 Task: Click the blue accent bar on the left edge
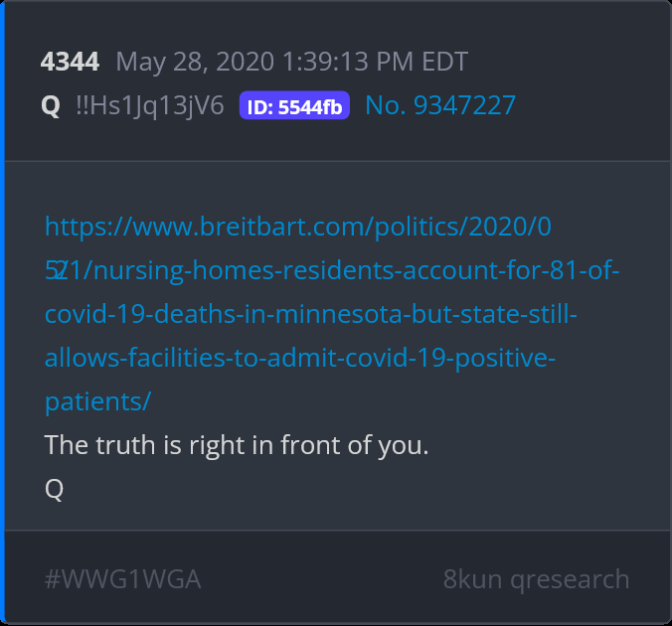pos(2,313)
